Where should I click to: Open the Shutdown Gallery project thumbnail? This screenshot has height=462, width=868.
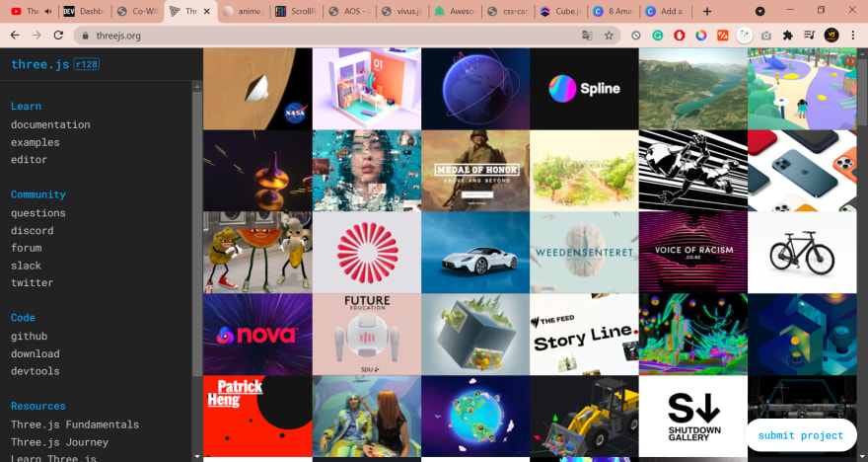tap(693, 416)
